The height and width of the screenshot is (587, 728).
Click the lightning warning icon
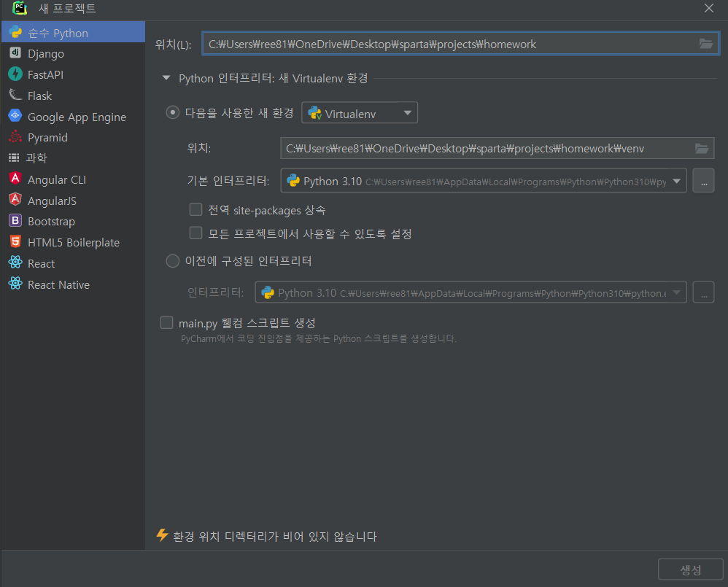(x=162, y=535)
